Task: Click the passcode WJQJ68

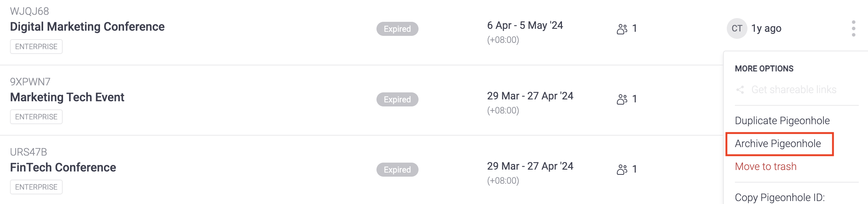Action: pos(29,11)
